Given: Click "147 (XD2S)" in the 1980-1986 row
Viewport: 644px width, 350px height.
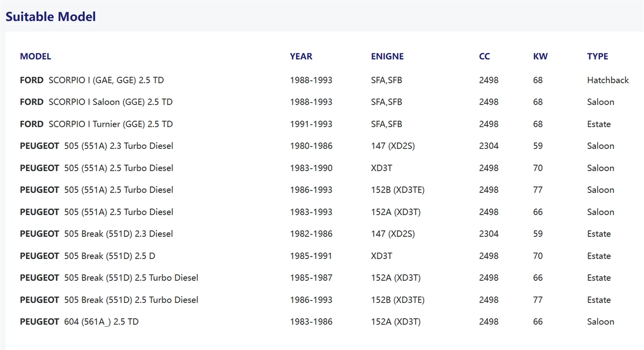Looking at the screenshot, I should click(x=393, y=146).
